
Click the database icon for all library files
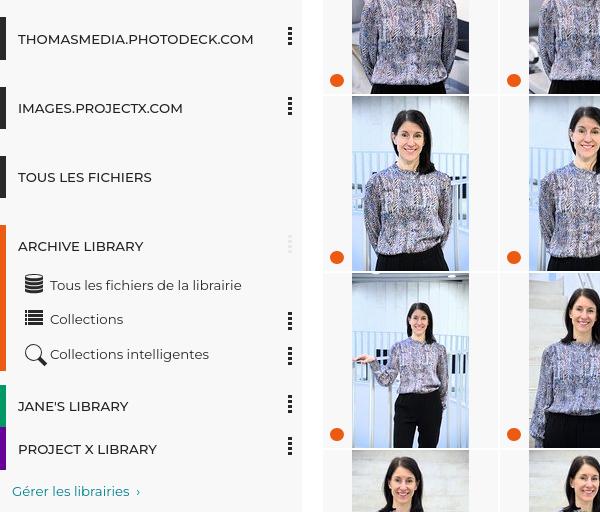tap(34, 284)
